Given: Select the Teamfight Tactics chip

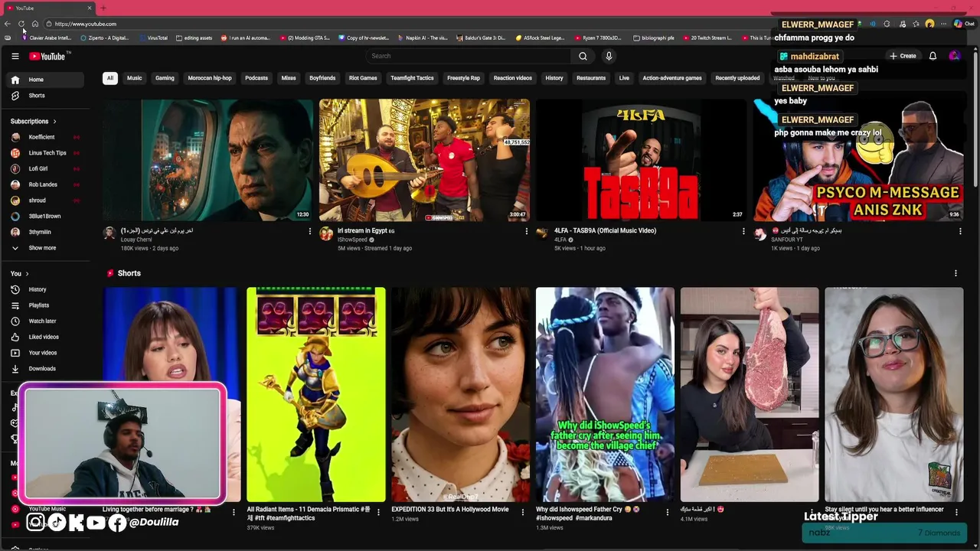Looking at the screenshot, I should 412,78.
